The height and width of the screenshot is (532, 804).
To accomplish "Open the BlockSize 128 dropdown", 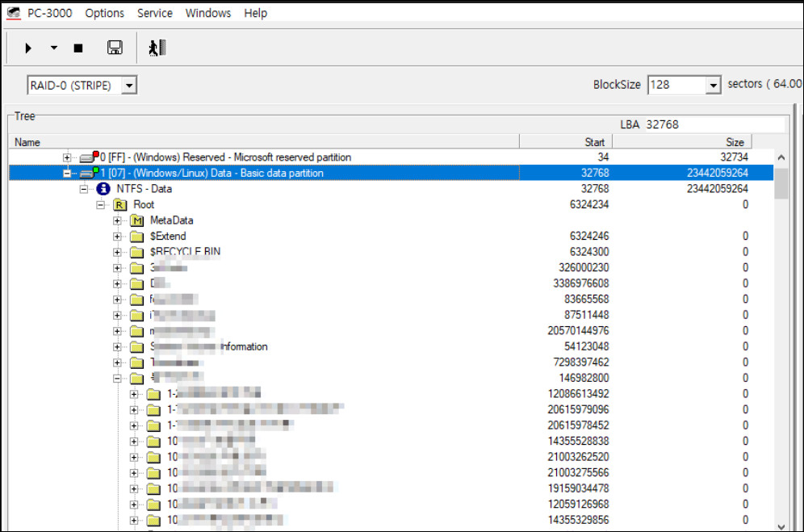I will coord(713,85).
